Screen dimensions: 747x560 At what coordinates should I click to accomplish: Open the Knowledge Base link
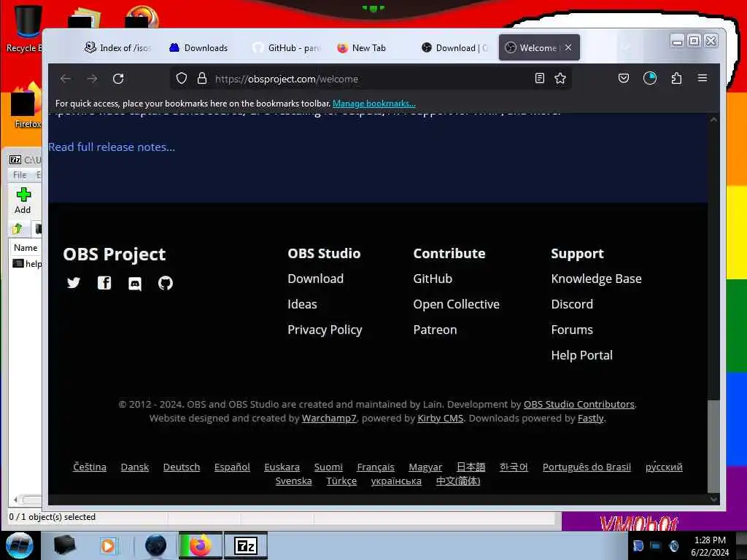click(596, 279)
